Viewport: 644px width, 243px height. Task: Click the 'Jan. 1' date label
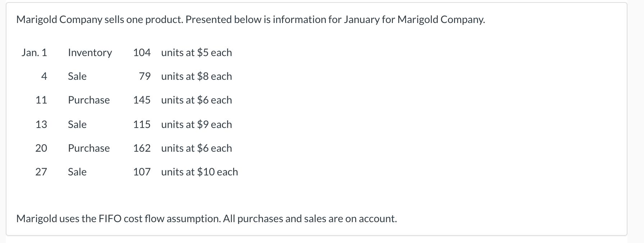34,52
